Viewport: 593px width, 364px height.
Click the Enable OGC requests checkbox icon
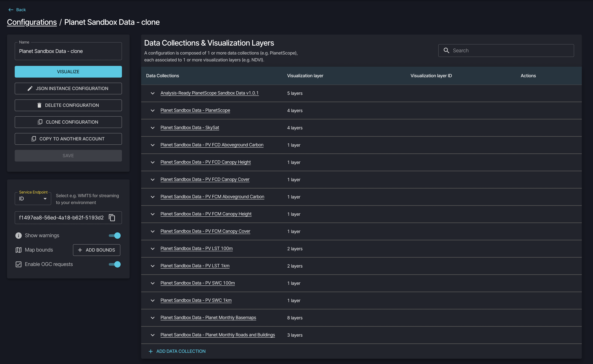(19, 264)
